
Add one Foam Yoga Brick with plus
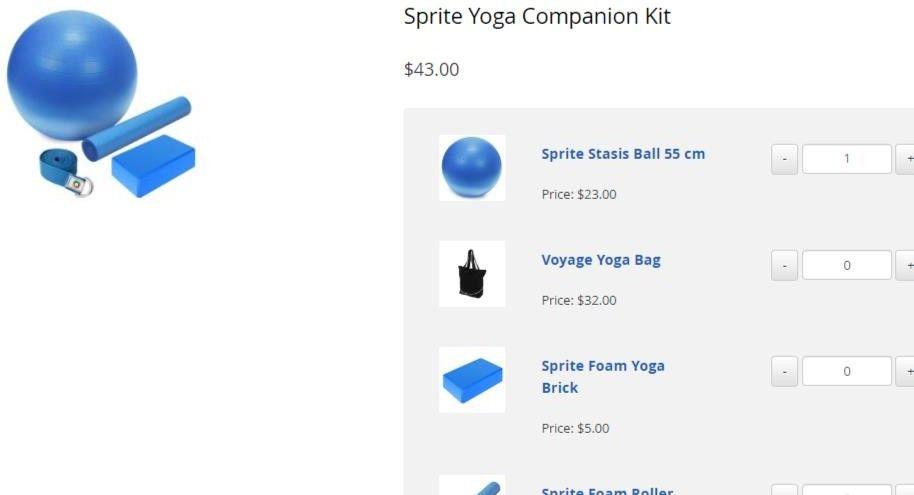click(x=908, y=371)
